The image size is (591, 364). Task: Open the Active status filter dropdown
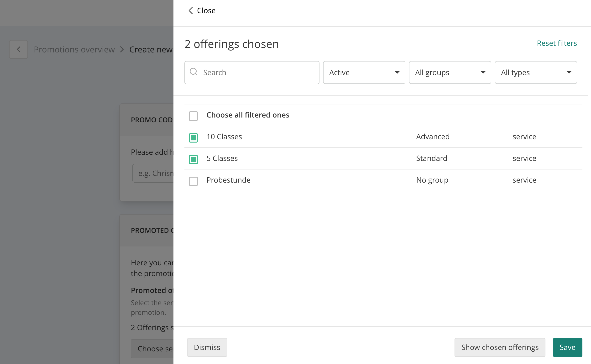coord(364,72)
